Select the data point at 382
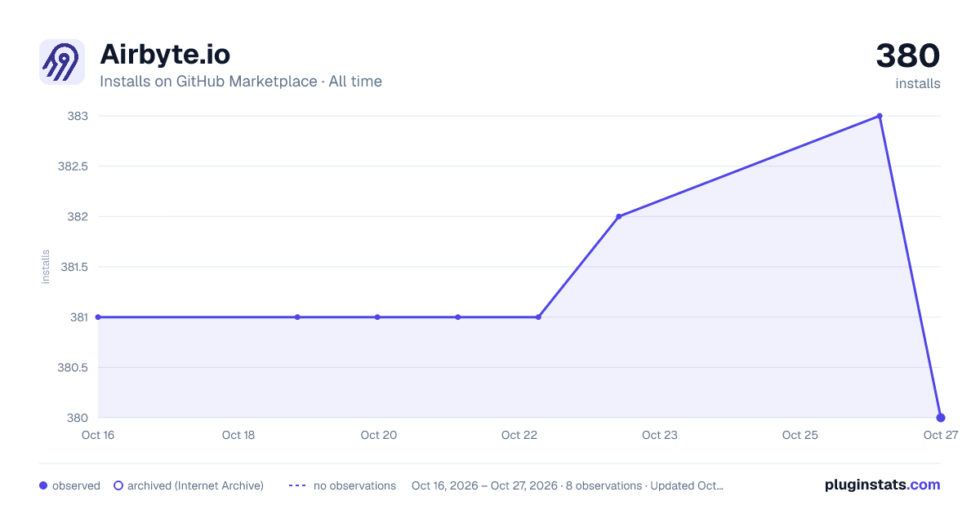 (618, 216)
